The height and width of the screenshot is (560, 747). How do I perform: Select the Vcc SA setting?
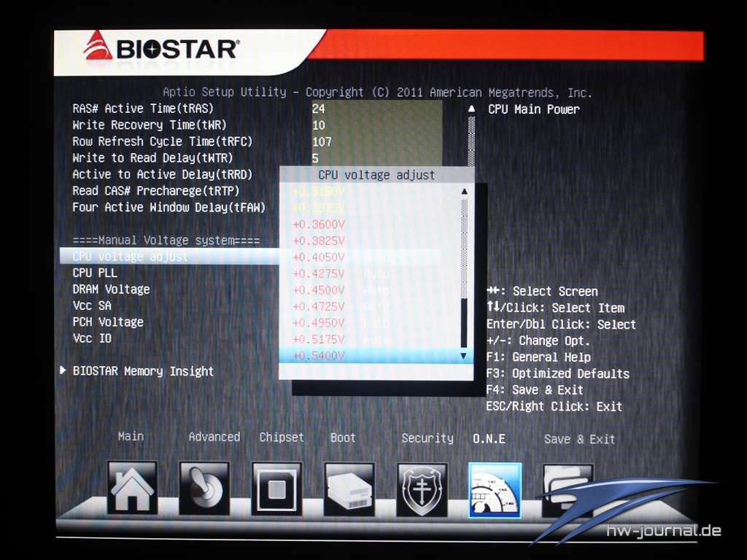(91, 306)
